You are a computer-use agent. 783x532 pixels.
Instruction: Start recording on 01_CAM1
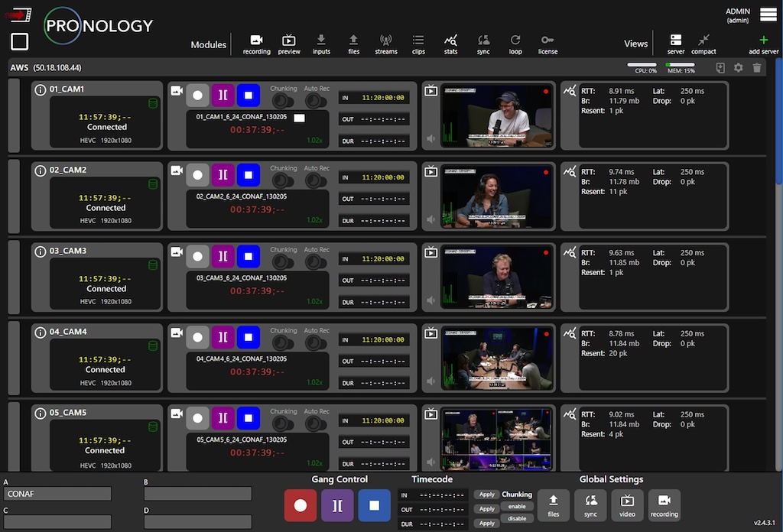point(198,96)
